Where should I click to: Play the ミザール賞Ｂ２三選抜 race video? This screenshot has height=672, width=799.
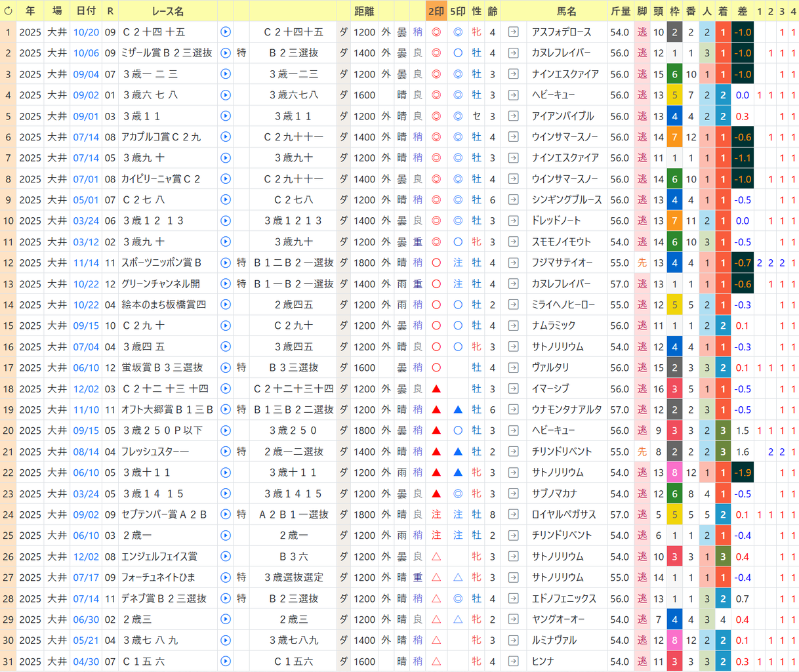pyautogui.click(x=226, y=53)
